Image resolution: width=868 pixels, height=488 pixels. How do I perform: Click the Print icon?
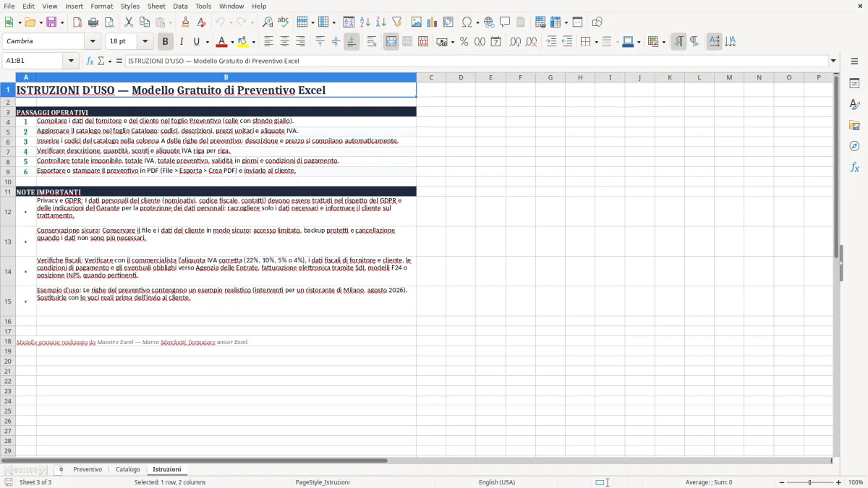click(93, 22)
